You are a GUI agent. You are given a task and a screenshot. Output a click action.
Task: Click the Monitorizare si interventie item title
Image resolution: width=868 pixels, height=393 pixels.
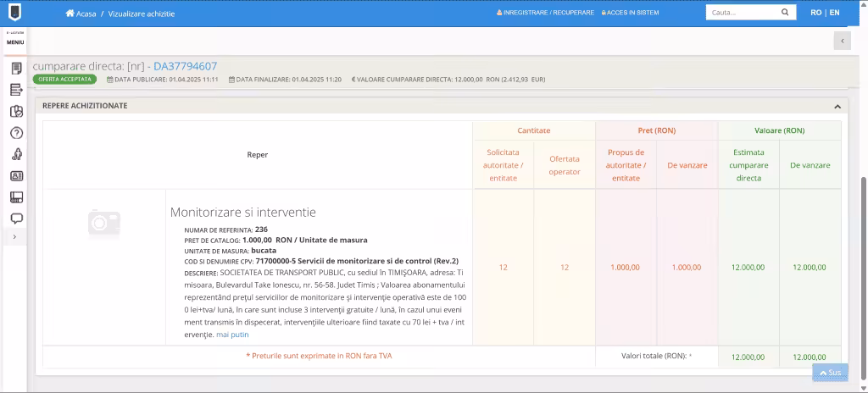point(243,212)
